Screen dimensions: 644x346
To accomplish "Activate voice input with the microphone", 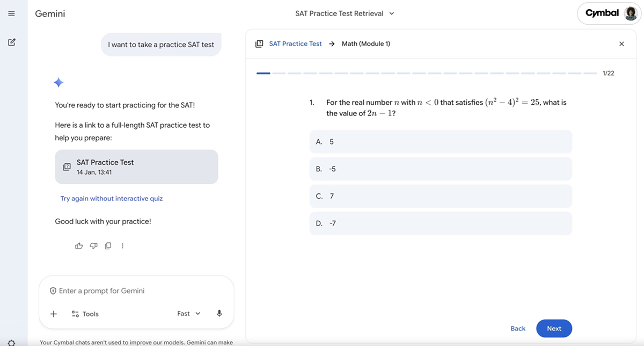I will (x=219, y=313).
